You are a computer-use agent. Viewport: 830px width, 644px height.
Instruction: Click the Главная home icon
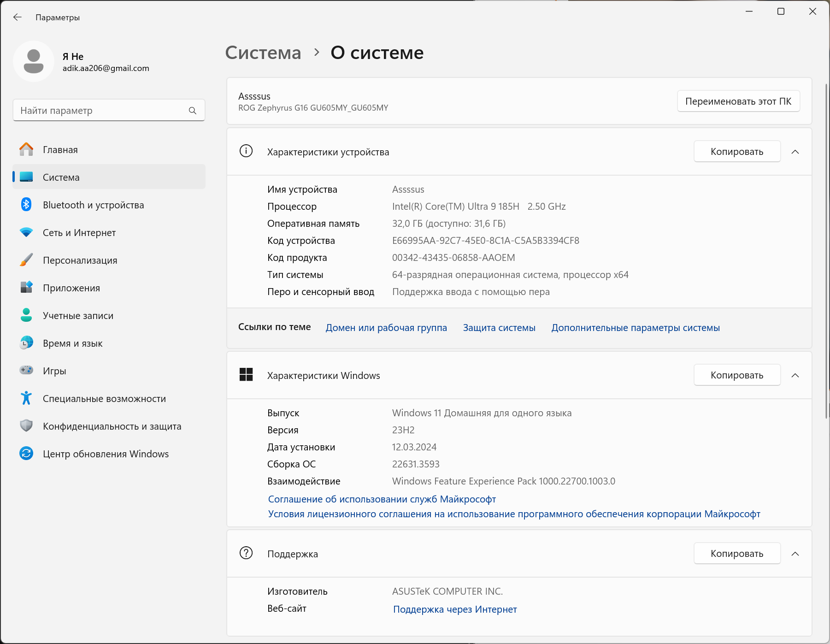pos(26,149)
